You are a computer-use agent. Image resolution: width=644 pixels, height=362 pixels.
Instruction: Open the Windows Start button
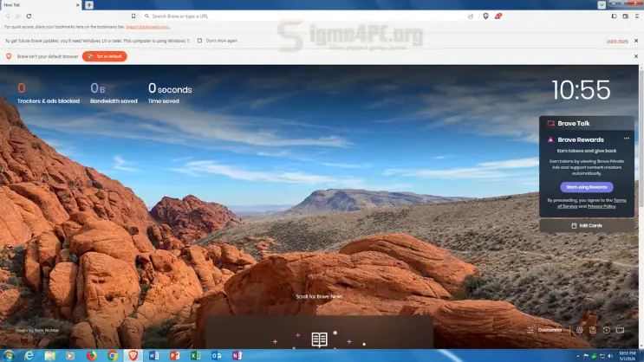tap(9, 355)
